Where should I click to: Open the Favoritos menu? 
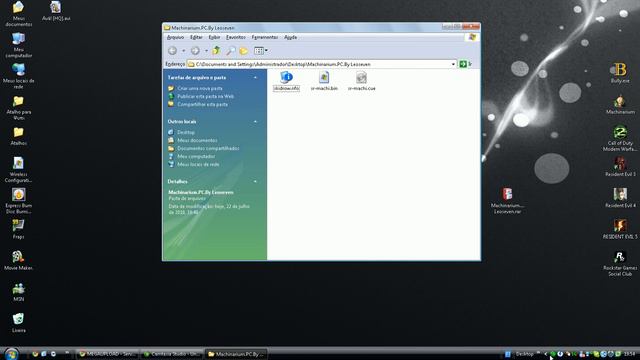[236, 37]
